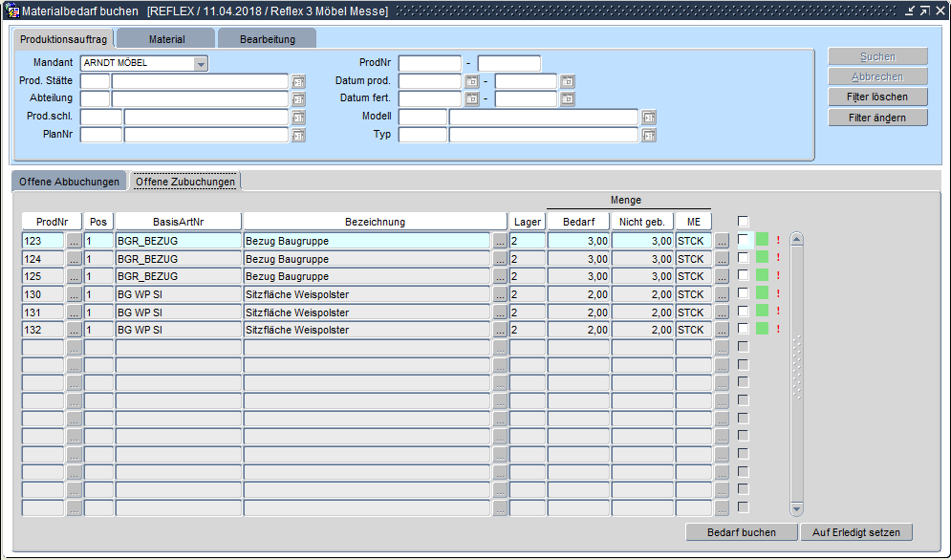Click the ellipsis after ME in row 125
This screenshot has height=560, width=951.
[722, 276]
